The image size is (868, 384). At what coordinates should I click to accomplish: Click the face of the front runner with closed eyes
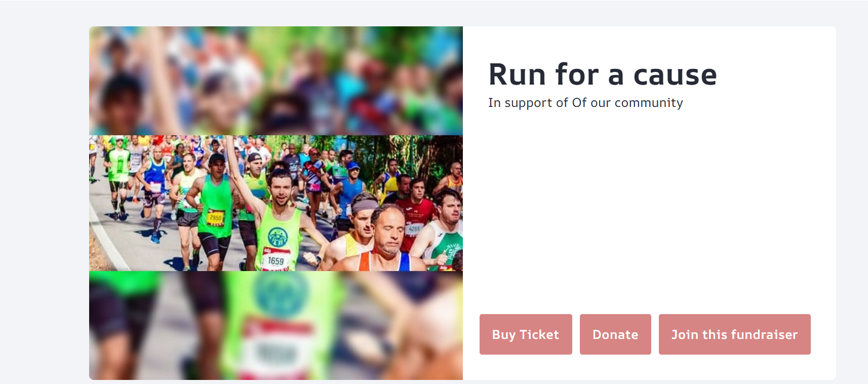pos(389,231)
